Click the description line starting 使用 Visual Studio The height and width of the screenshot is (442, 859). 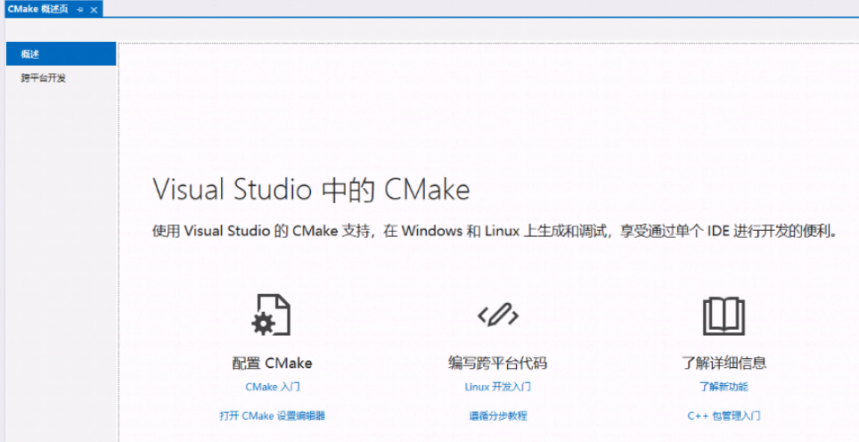pos(495,231)
